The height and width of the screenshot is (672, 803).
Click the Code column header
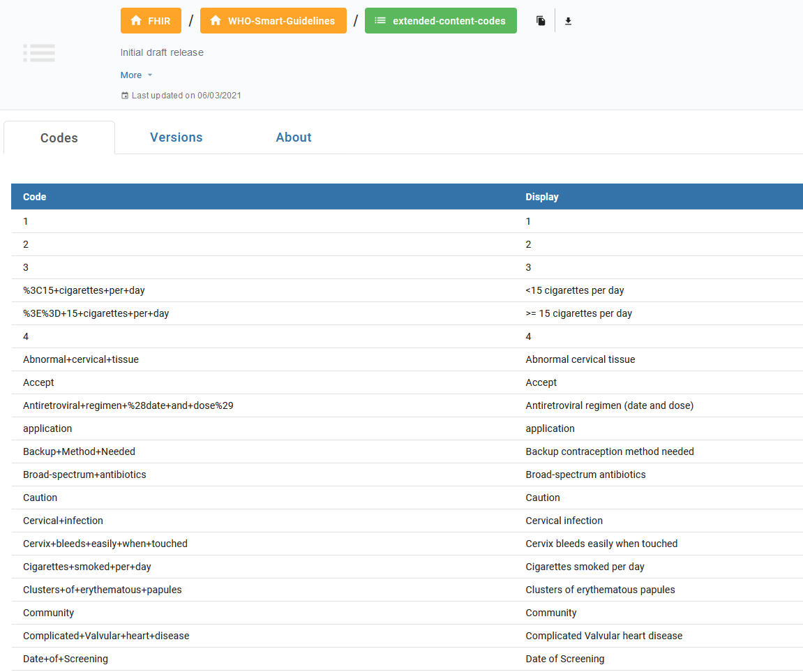pyautogui.click(x=34, y=197)
